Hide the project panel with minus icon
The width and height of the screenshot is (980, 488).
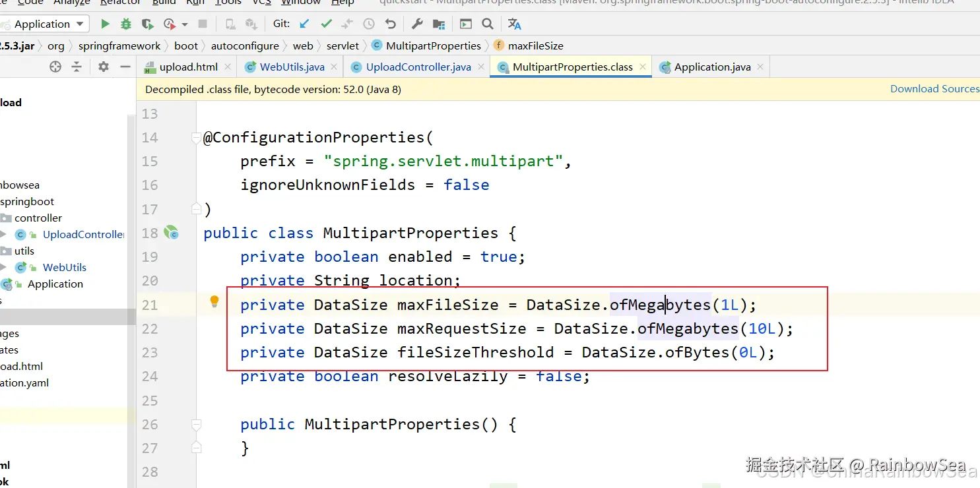pyautogui.click(x=125, y=67)
